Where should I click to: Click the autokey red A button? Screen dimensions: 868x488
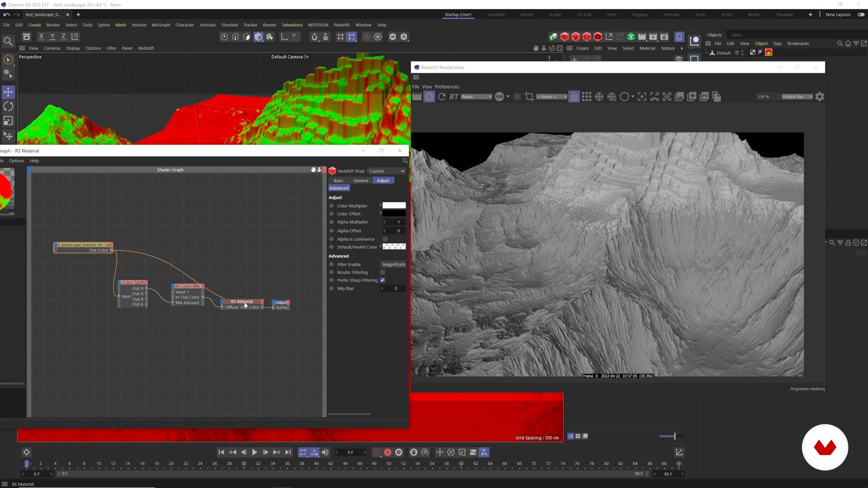[x=387, y=452]
